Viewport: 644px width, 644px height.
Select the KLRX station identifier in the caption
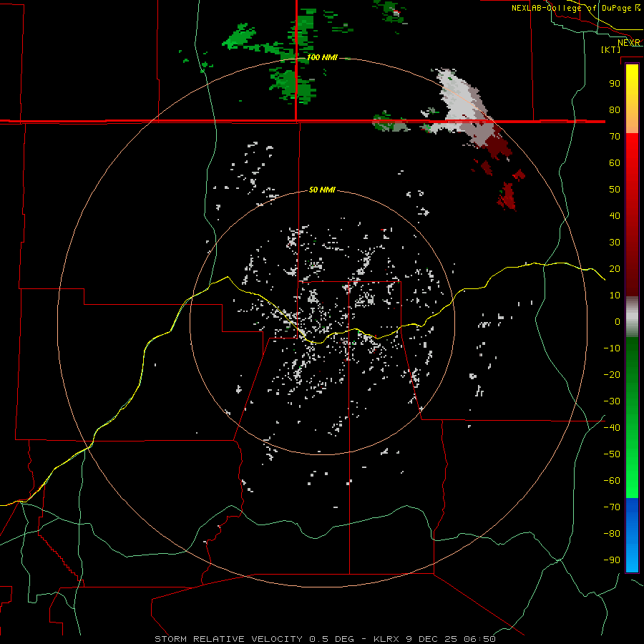[x=387, y=639]
